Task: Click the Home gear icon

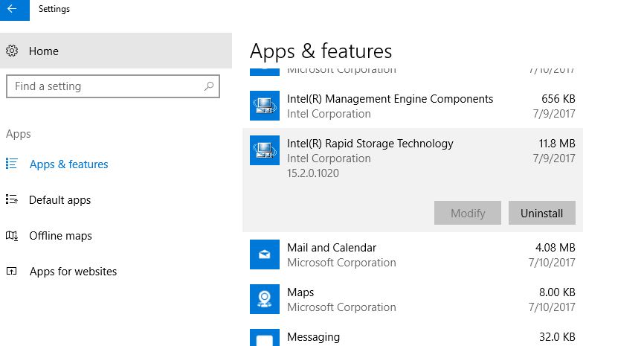Action: (12, 51)
